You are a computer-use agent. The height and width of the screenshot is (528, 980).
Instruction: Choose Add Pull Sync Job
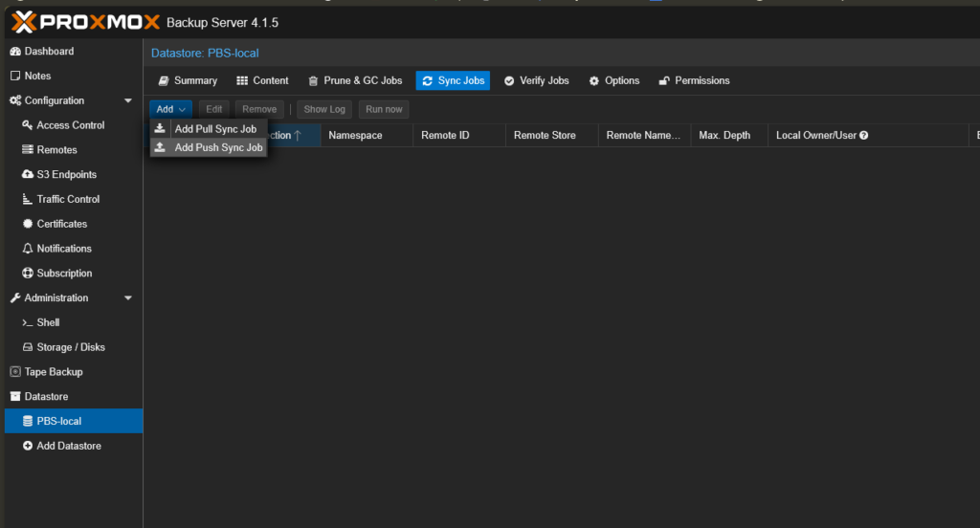click(x=209, y=129)
